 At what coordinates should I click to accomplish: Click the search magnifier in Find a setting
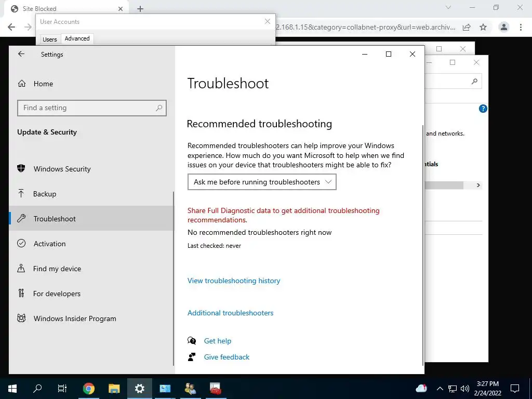pos(159,108)
